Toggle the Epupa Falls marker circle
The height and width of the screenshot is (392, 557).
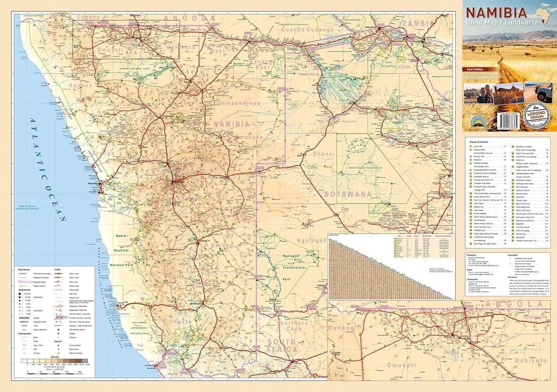pyautogui.click(x=470, y=146)
